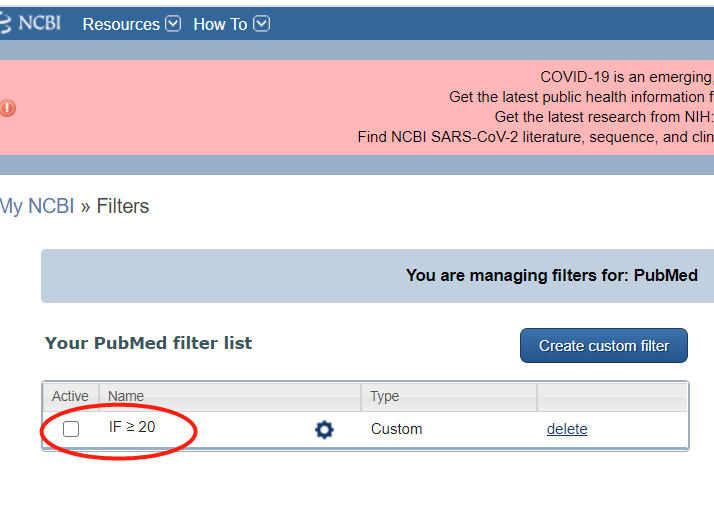Screen dimensions: 714x506
Task: Activate the IF ≥ 20 filter checkbox
Action: [x=71, y=429]
